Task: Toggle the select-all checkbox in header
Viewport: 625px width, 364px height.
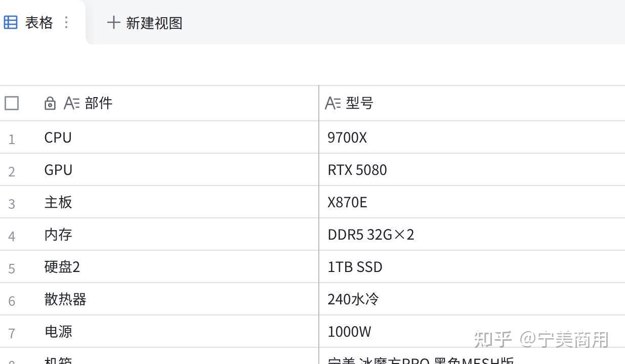Action: point(12,103)
